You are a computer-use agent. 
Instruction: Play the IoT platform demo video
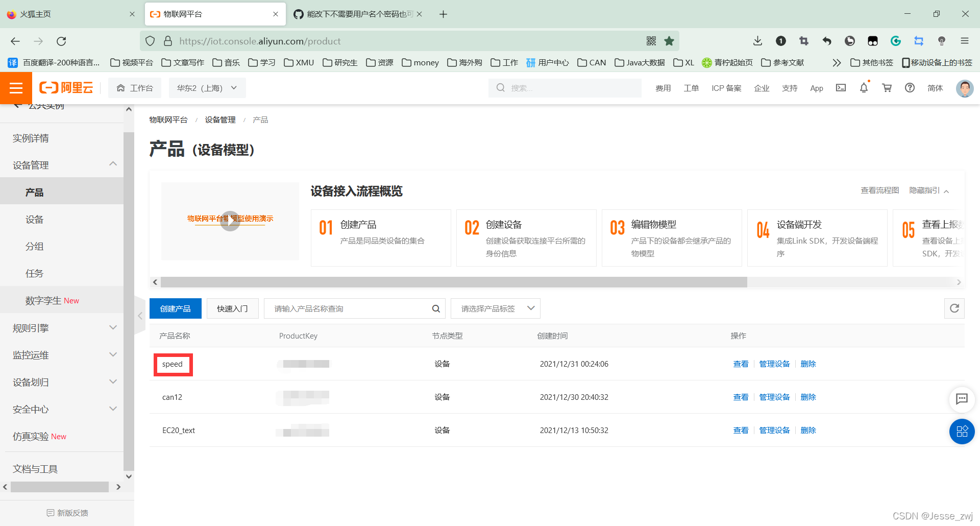pos(230,221)
